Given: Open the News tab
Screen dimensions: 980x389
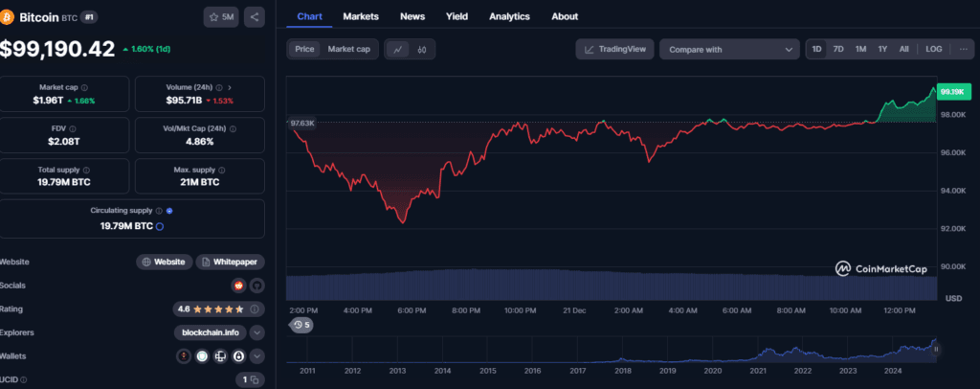Looking at the screenshot, I should (412, 17).
